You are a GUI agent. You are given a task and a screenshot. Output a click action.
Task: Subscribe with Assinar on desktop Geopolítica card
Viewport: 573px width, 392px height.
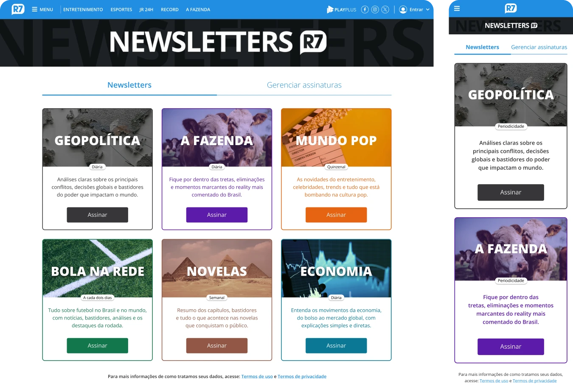pos(97,215)
